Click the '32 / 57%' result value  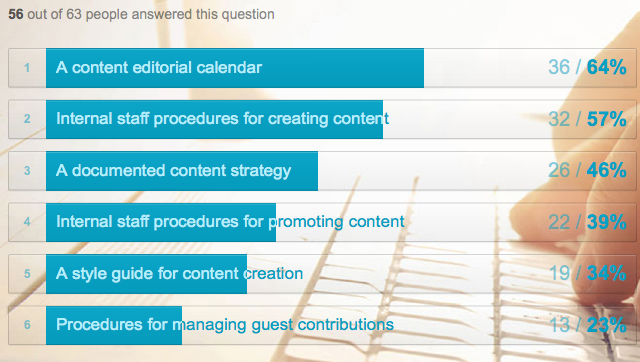click(x=587, y=119)
